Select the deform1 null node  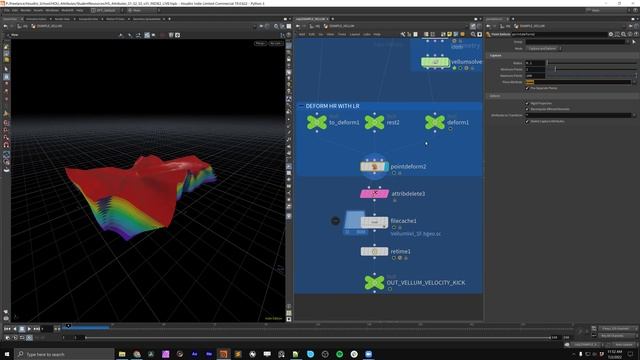(435, 122)
